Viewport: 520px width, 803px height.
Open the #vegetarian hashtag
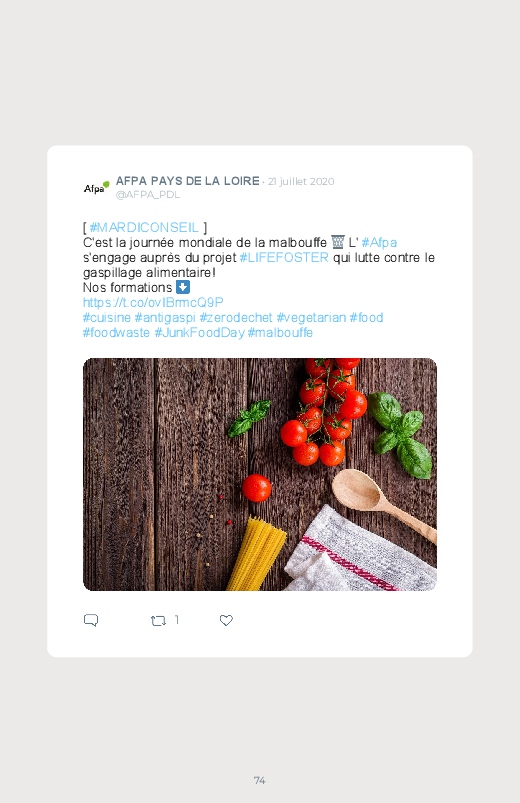click(x=311, y=318)
